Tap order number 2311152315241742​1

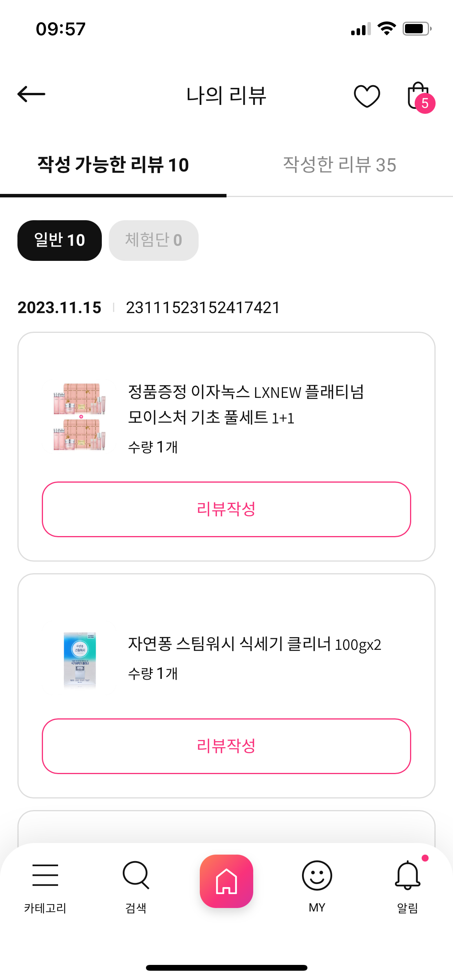click(202, 308)
